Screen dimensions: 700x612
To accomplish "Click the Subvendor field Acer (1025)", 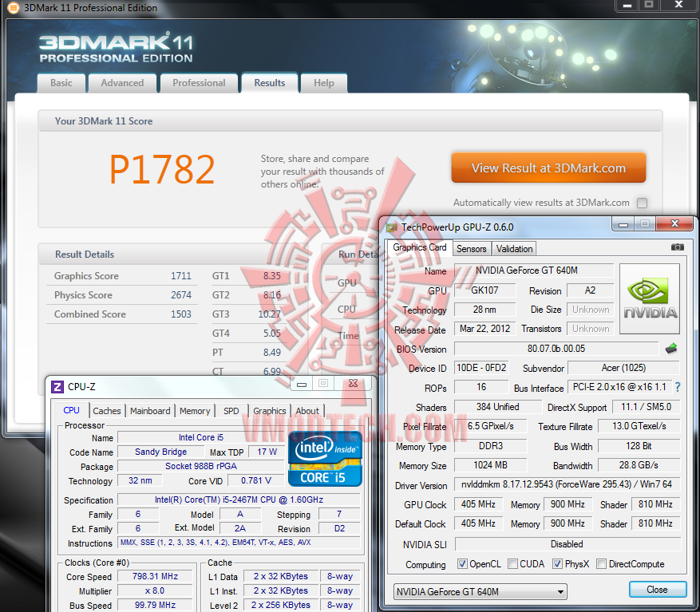I will pyautogui.click(x=623, y=368).
